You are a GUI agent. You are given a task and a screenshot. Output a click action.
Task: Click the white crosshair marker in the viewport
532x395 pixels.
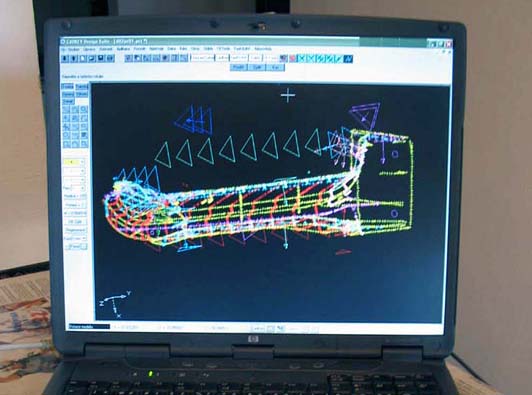click(x=288, y=95)
